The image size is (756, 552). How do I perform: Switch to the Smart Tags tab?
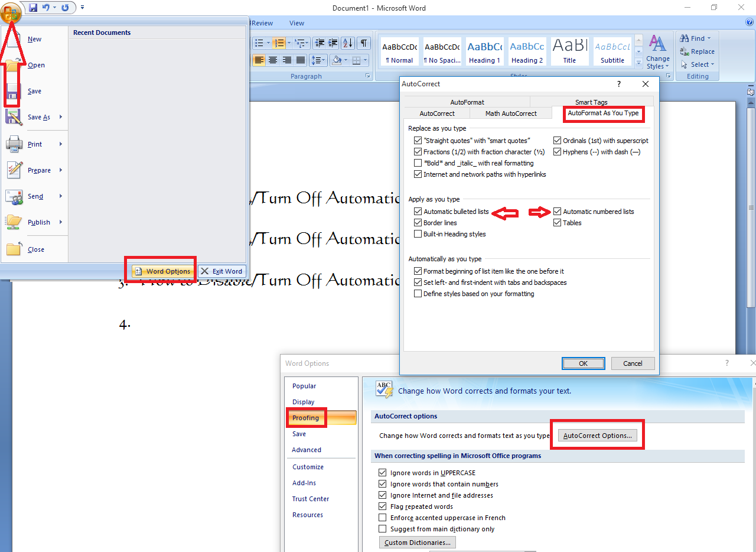point(591,102)
